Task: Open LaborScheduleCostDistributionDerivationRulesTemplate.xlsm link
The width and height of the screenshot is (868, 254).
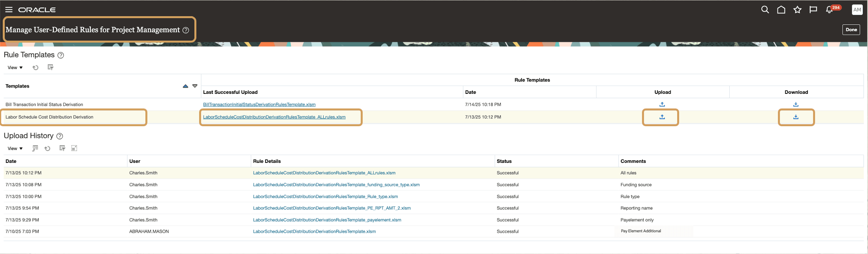Action: click(x=314, y=232)
